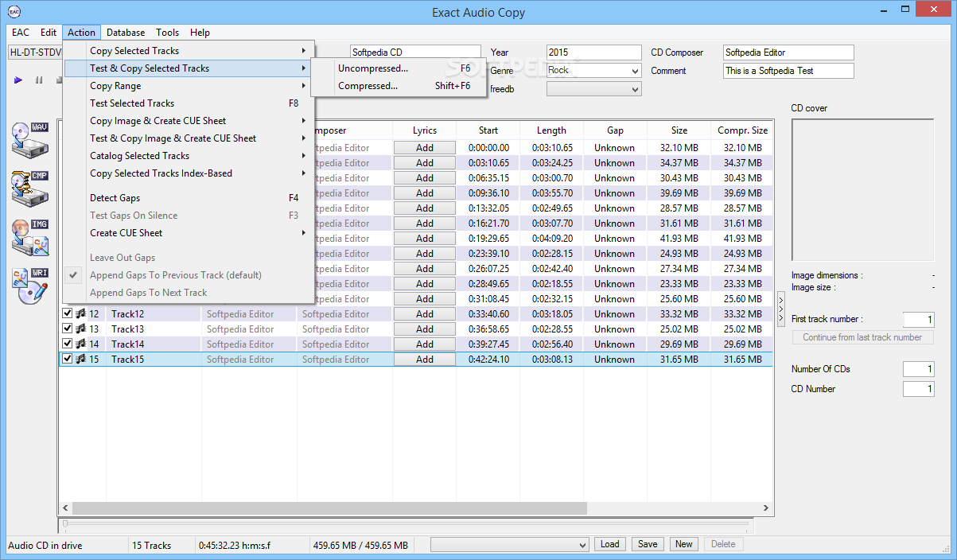The image size is (957, 560).
Task: Open the Edit menu
Action: point(49,33)
